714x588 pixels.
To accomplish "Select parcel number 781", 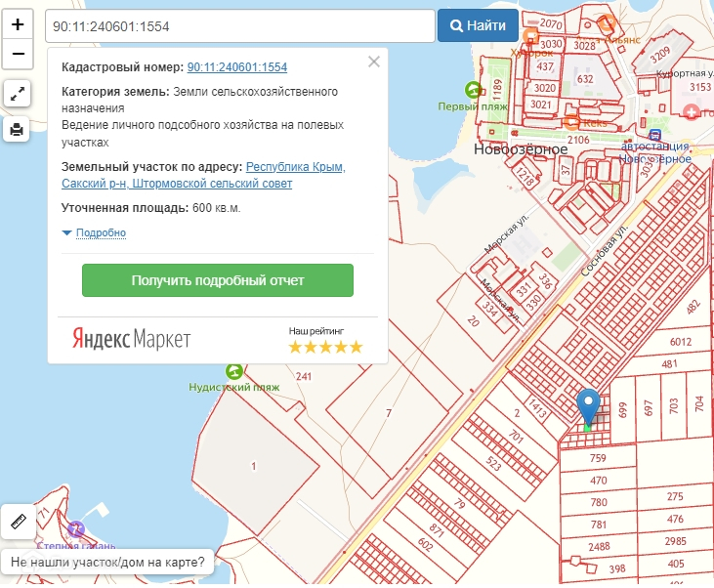I will point(599,525).
